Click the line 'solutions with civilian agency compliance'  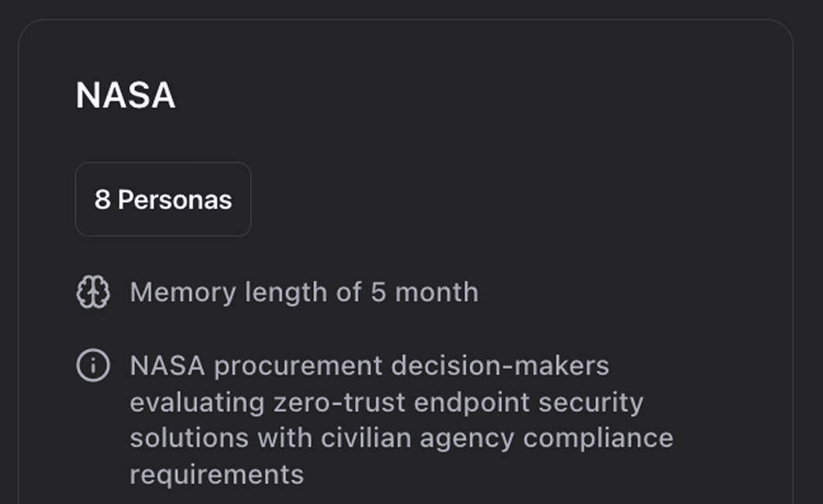pos(401,437)
